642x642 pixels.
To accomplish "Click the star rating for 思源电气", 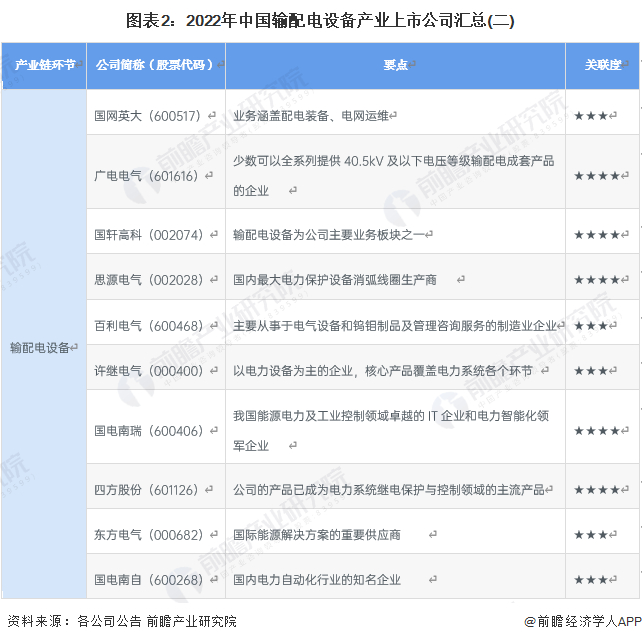I will [x=597, y=280].
